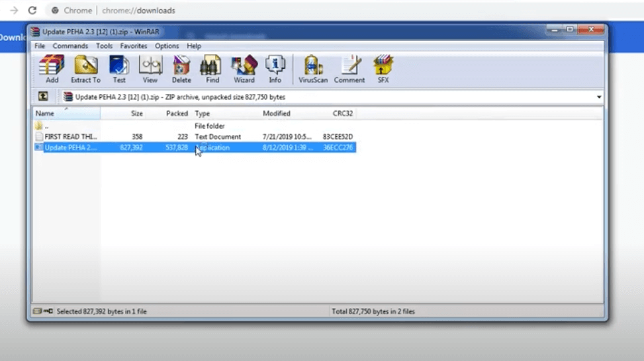
Task: Close the WinRAR window
Action: pos(591,30)
